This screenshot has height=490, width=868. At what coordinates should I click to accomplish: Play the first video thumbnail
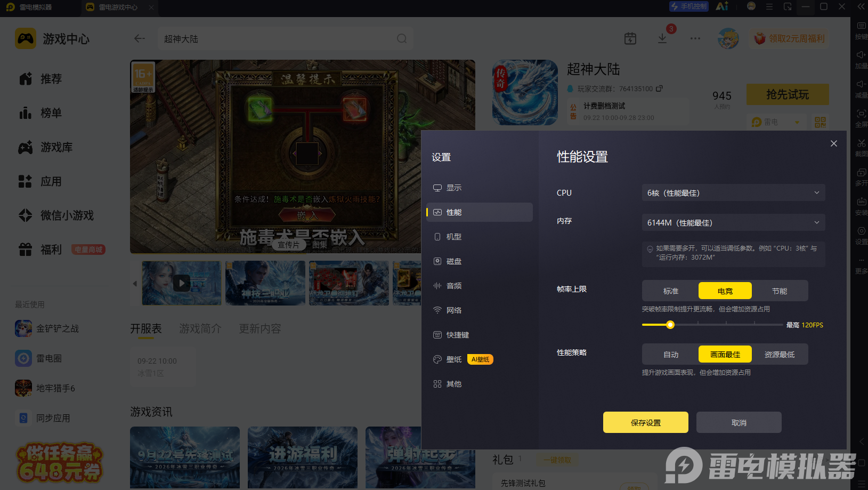click(x=182, y=283)
